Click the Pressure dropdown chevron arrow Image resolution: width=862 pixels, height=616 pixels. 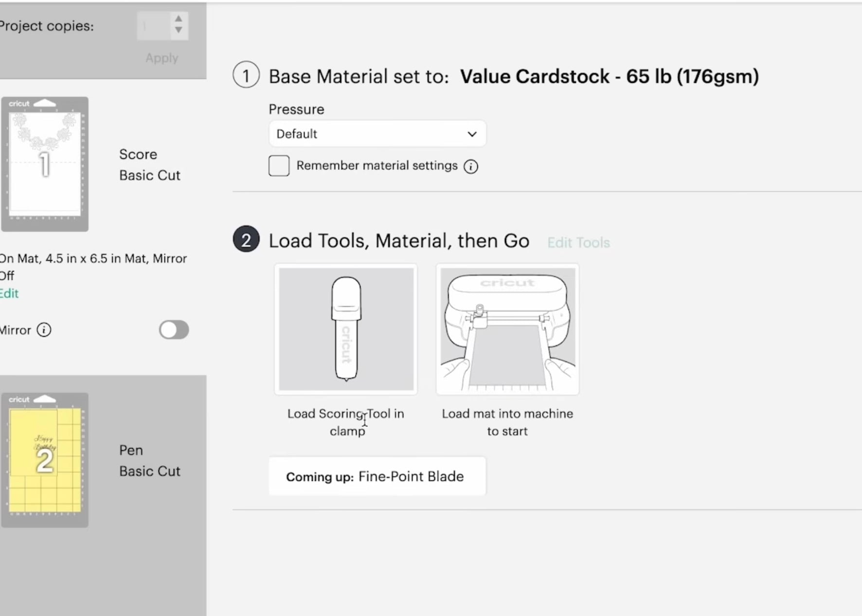(x=472, y=134)
